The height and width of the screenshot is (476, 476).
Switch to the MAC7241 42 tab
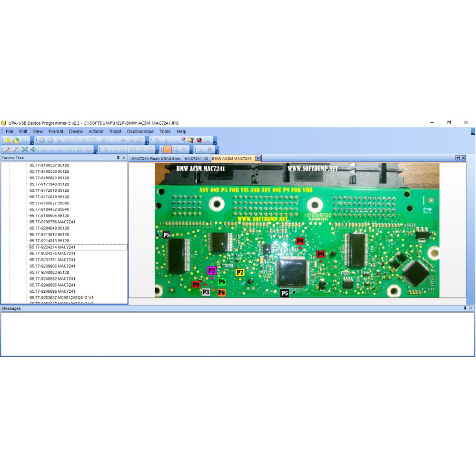click(196, 159)
